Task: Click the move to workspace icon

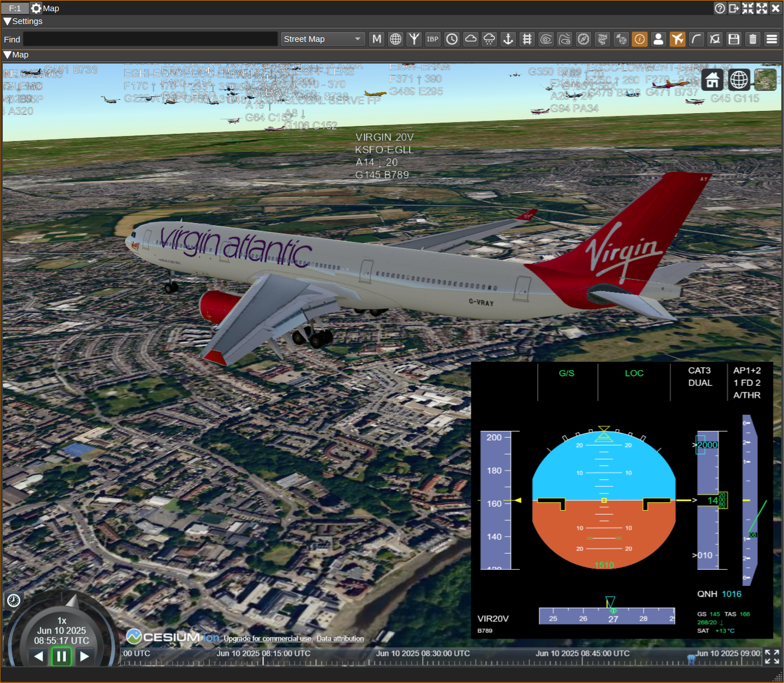Action: [734, 8]
